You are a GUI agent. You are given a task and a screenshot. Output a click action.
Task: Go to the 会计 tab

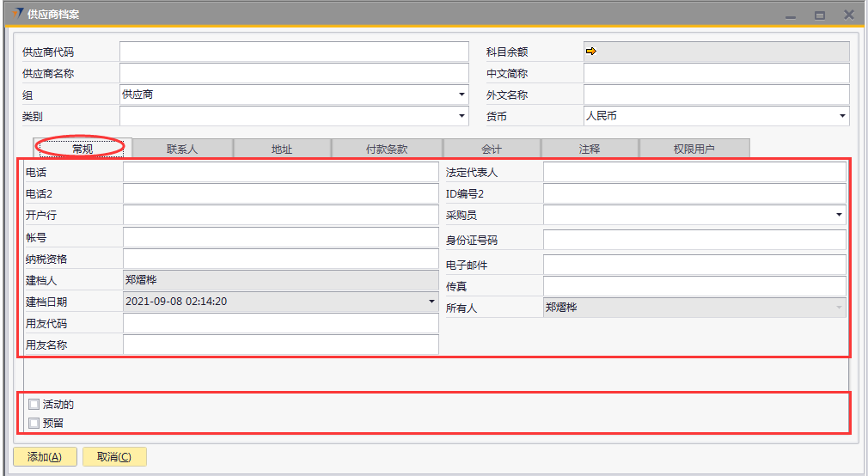[492, 149]
